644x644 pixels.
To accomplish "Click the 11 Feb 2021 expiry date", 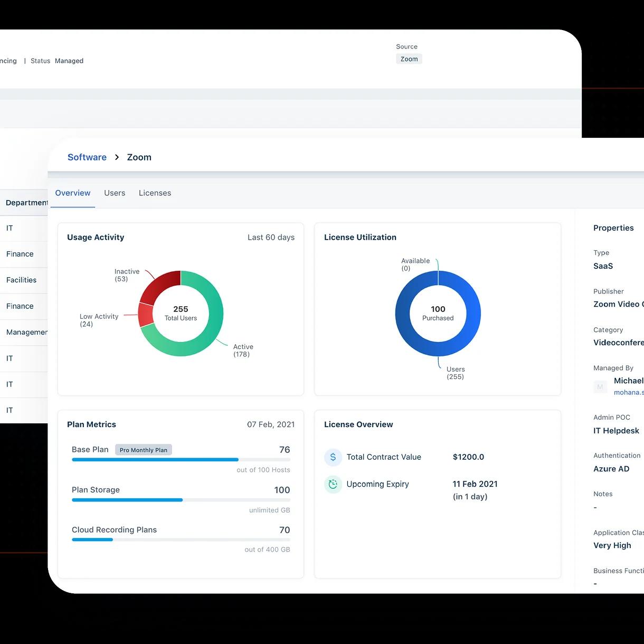I will pyautogui.click(x=475, y=484).
